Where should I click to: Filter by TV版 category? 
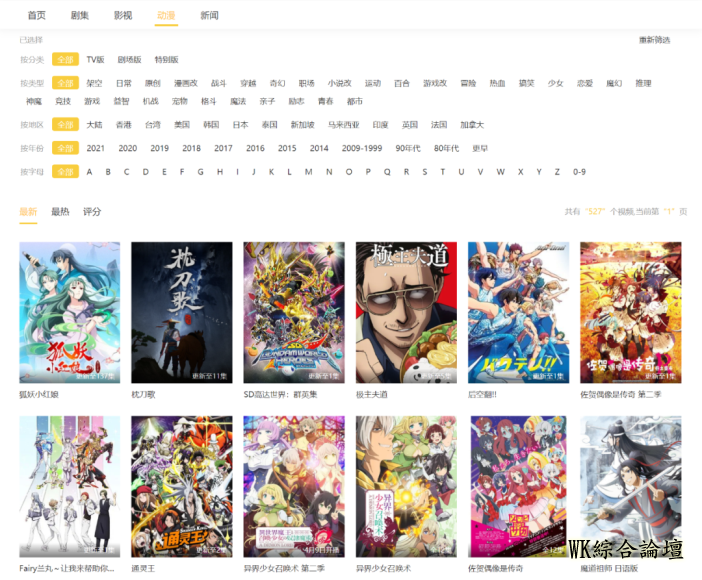click(x=95, y=60)
